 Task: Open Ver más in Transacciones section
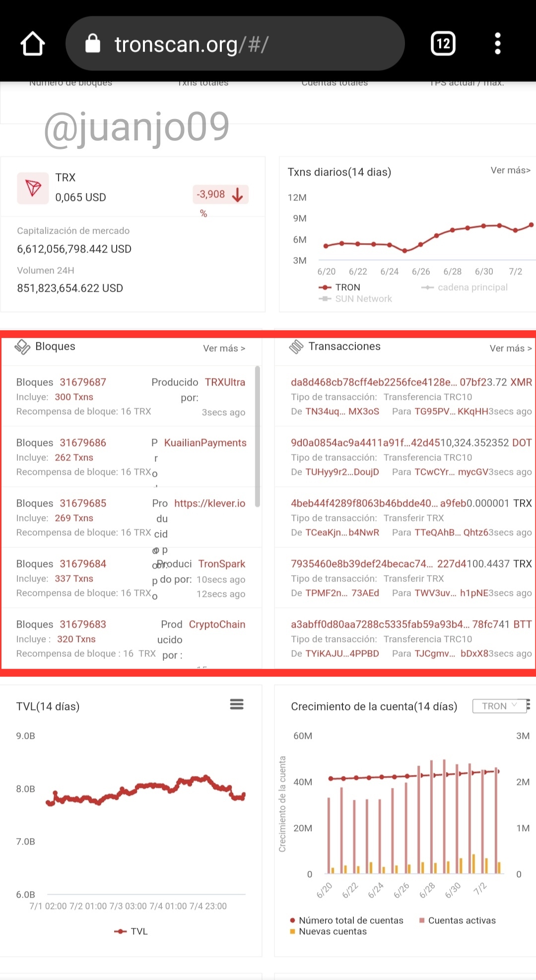[511, 348]
